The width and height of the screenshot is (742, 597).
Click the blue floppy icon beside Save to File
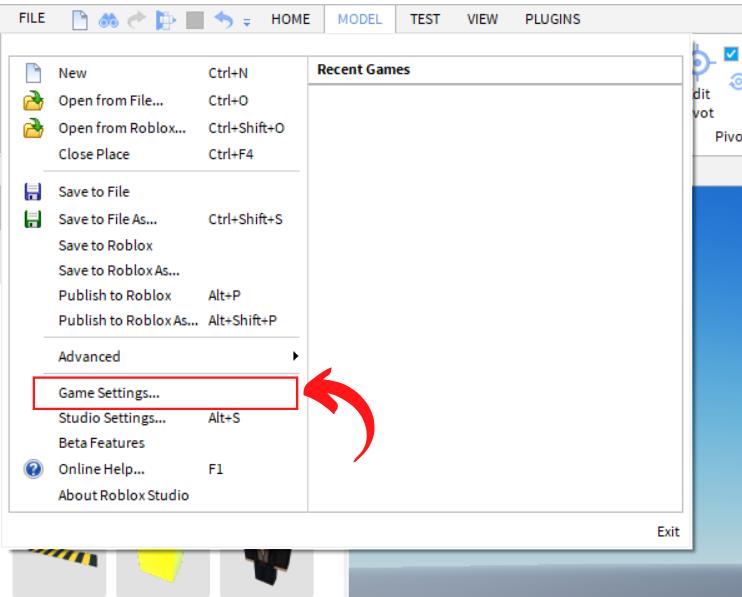pyautogui.click(x=33, y=192)
